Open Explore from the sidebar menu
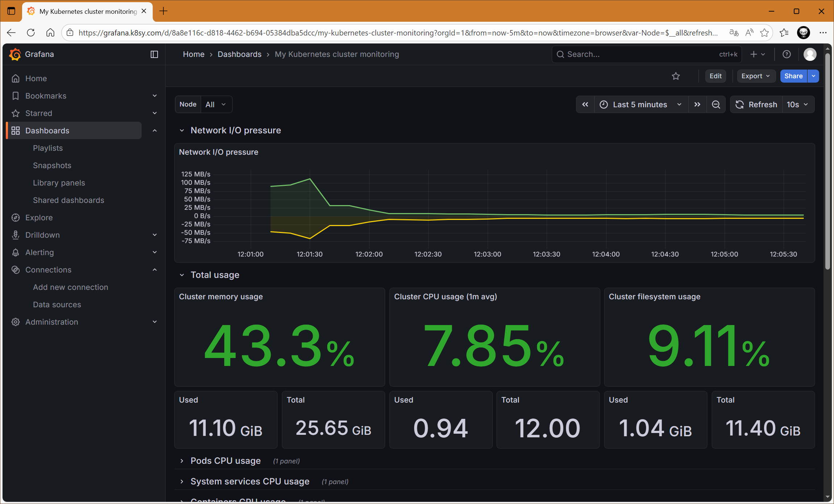This screenshot has width=834, height=504. click(39, 218)
